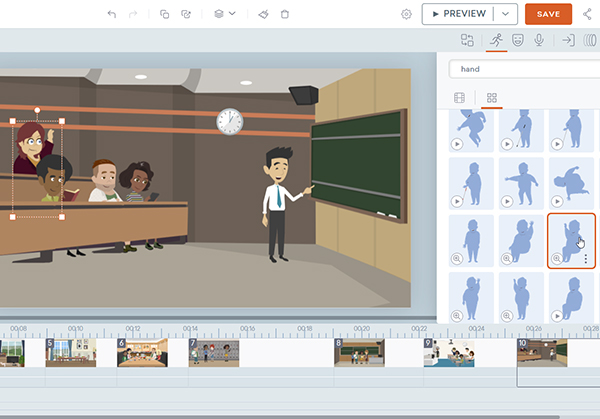Open the Expression mask panel

[x=517, y=40]
